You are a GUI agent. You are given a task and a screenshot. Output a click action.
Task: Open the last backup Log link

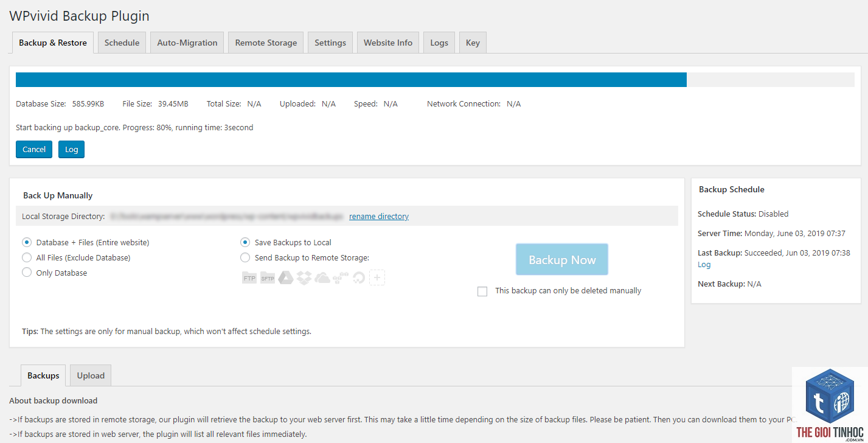pyautogui.click(x=704, y=264)
